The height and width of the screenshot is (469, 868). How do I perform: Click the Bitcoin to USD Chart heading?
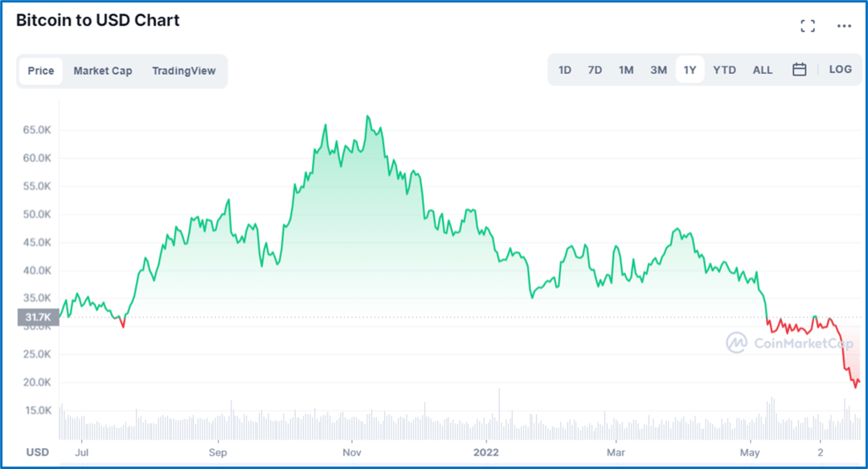pos(98,21)
